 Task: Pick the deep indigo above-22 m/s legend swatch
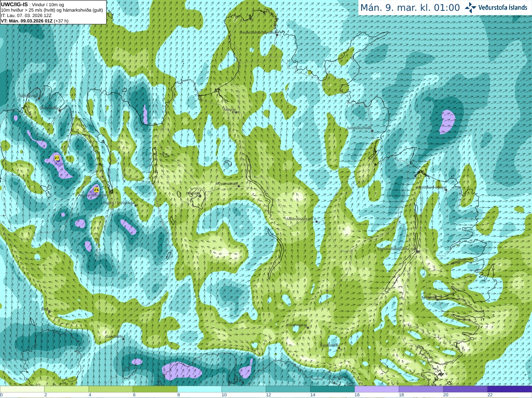510,389
